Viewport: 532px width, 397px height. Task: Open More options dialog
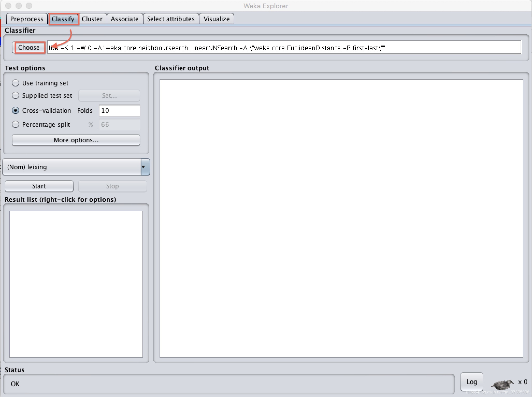[76, 140]
